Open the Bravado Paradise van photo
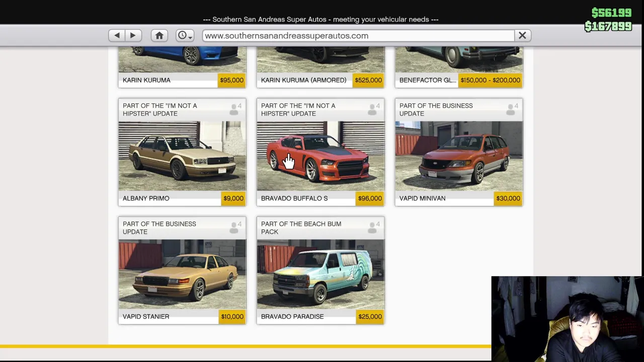Image resolution: width=644 pixels, height=362 pixels. [320, 274]
